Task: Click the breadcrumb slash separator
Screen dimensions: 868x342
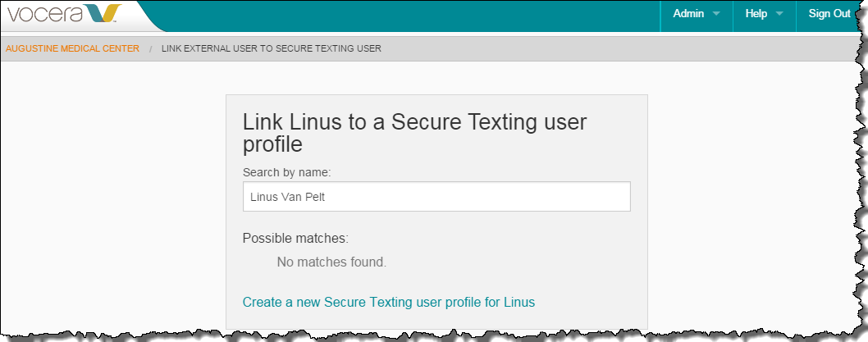Action: click(x=150, y=48)
